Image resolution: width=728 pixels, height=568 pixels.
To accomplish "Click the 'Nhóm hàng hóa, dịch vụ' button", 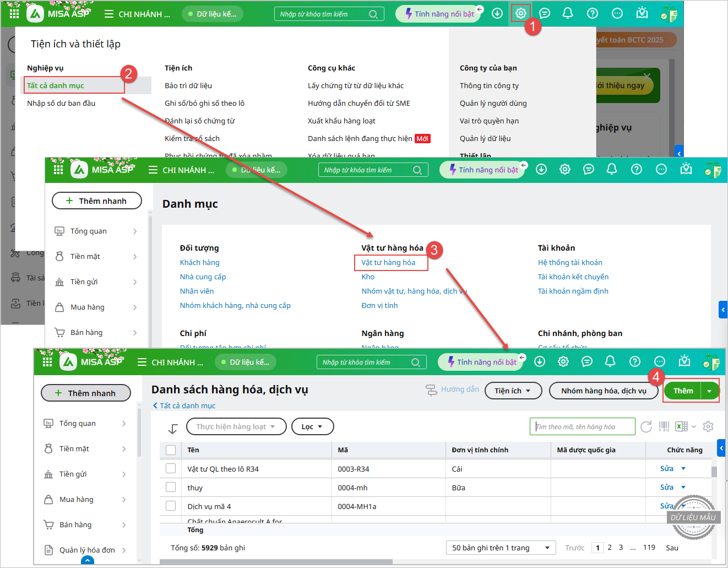I will tap(604, 391).
